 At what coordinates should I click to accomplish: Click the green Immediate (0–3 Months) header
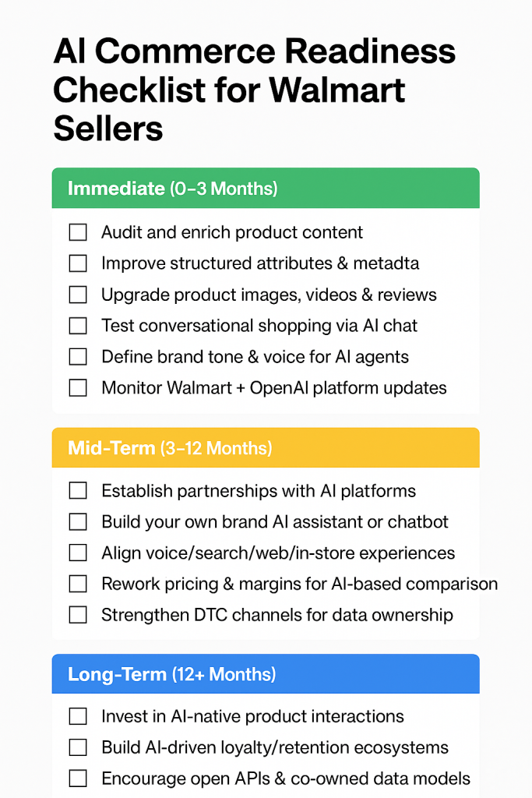(x=265, y=189)
